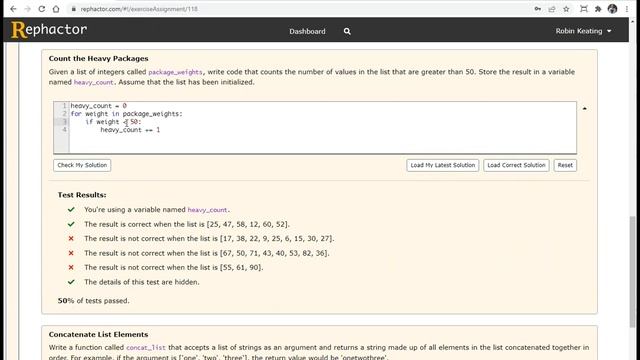This screenshot has height=360, width=640.
Task: Click Concatenate List Elements heading
Action: click(98, 334)
